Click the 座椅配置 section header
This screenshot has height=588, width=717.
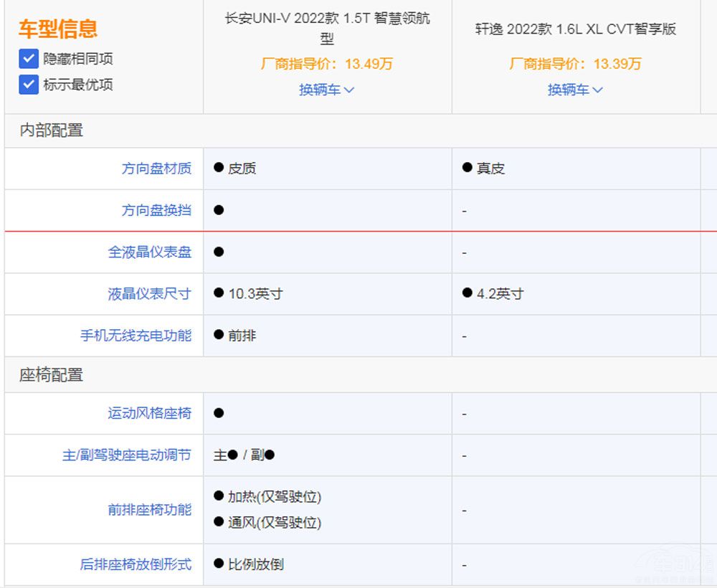[50, 375]
